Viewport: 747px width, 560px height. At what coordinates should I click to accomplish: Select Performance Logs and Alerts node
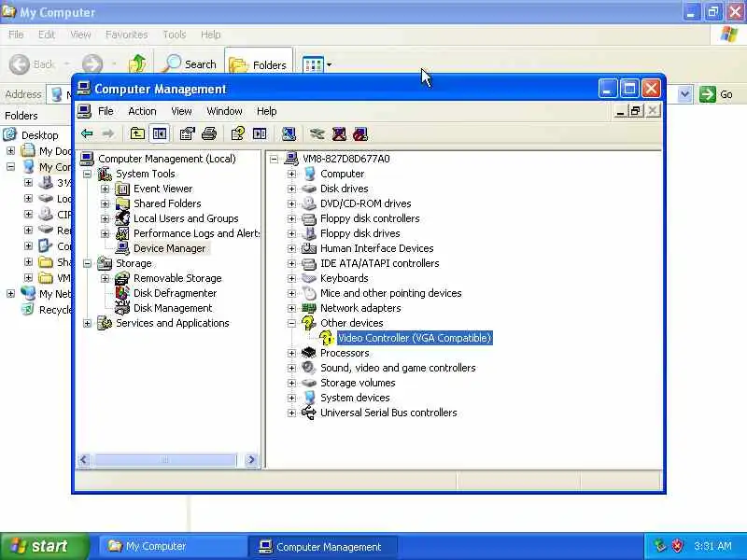196,233
